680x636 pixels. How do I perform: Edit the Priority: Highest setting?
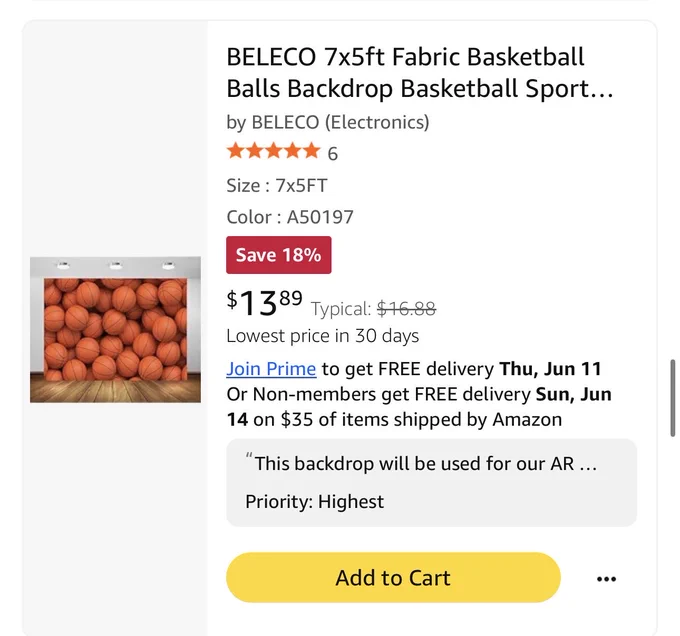[314, 502]
